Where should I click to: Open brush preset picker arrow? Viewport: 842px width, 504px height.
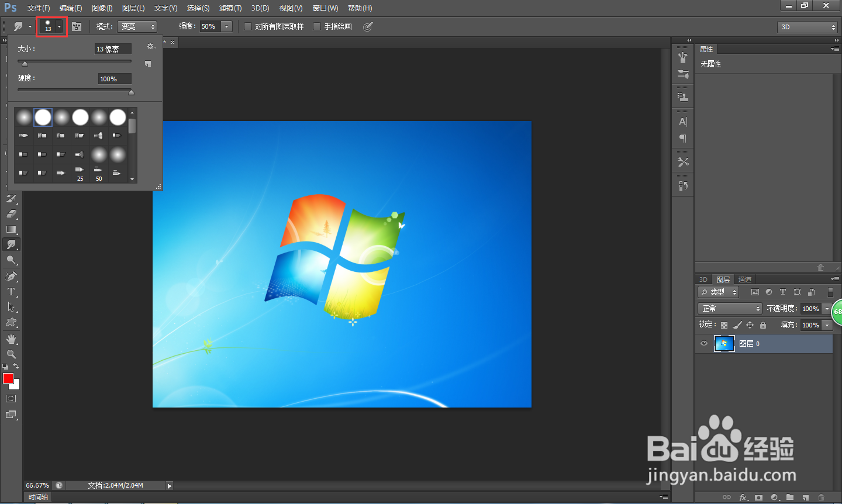[59, 26]
